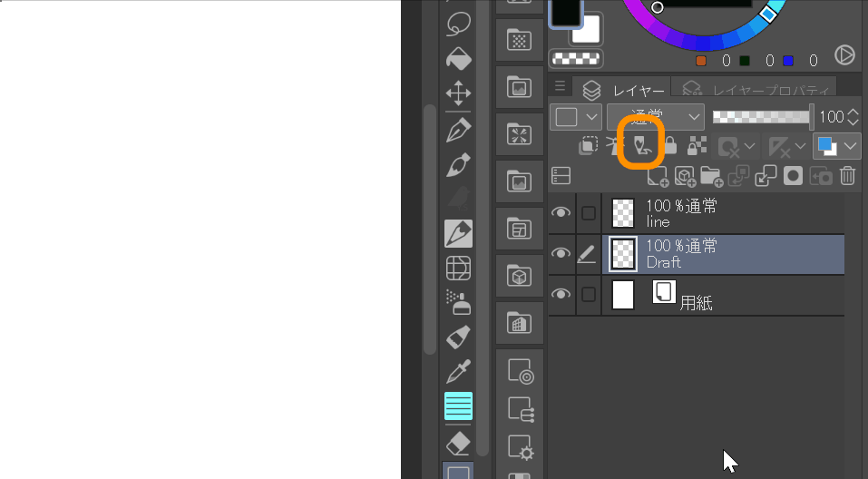
Task: Click the opacity value field showing 100
Action: [x=832, y=117]
